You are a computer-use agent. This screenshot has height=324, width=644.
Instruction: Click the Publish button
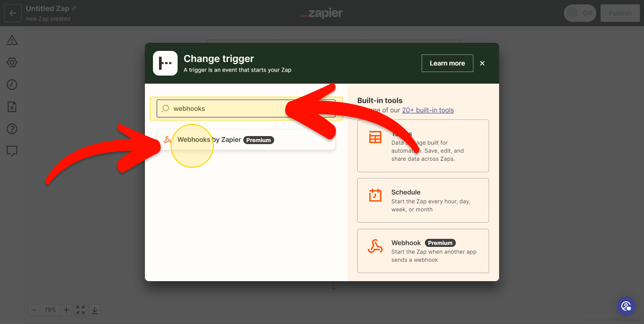620,13
